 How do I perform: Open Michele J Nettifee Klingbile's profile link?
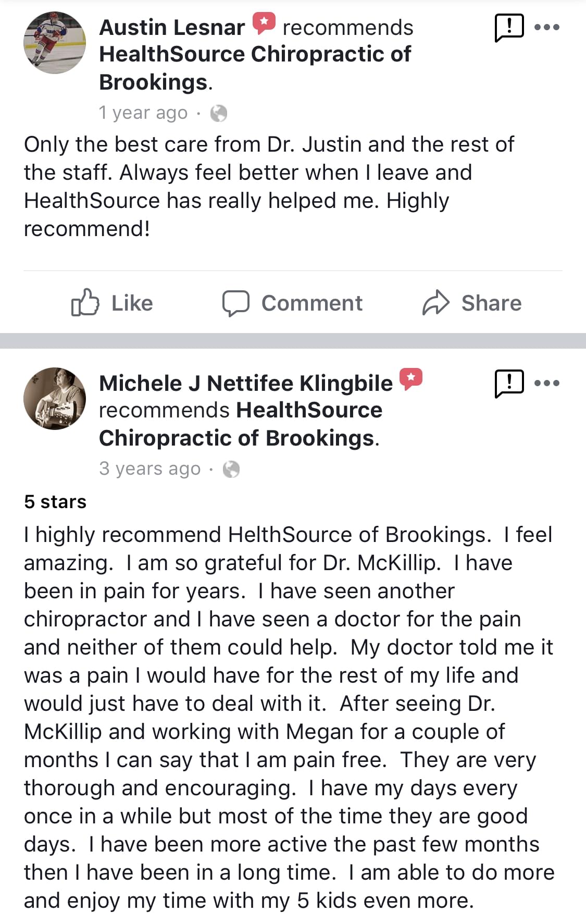246,384
